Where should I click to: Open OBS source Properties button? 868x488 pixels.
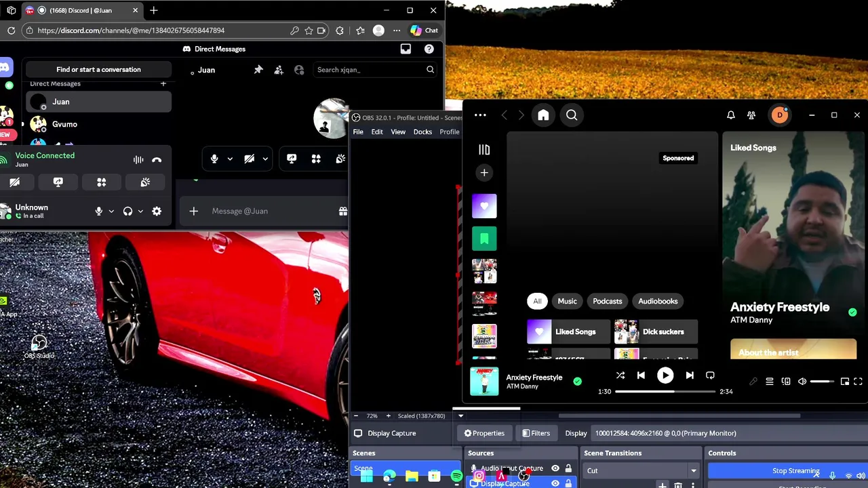(484, 433)
